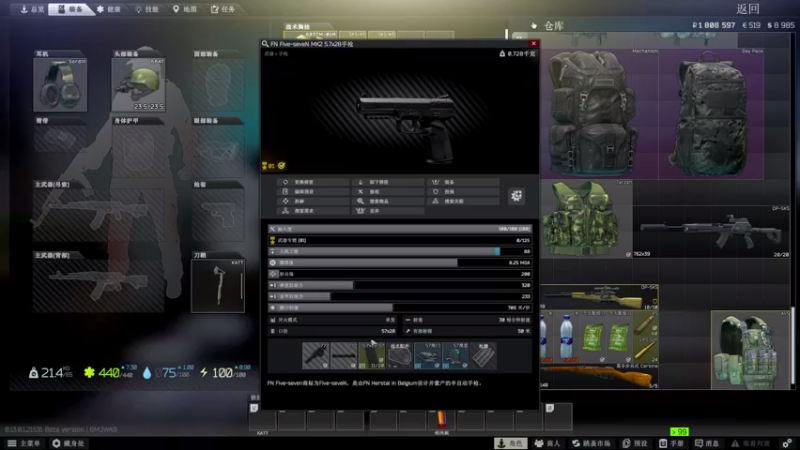800x450 pixels.
Task: Select the wooden OP-SKS rifle in stash
Action: pos(600,297)
